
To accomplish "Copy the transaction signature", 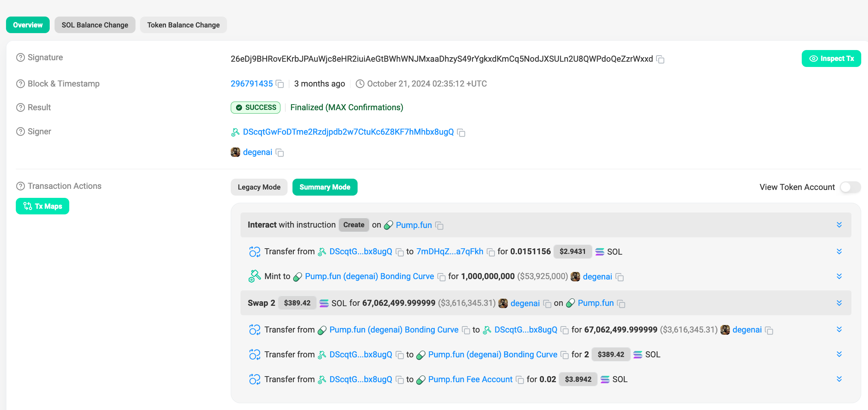I will coord(660,59).
